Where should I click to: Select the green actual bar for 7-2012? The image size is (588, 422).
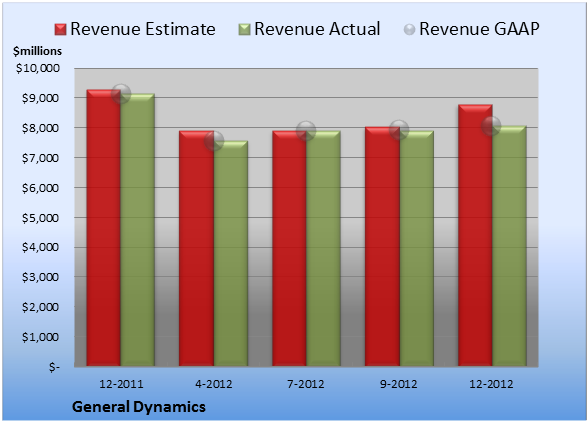tap(323, 248)
